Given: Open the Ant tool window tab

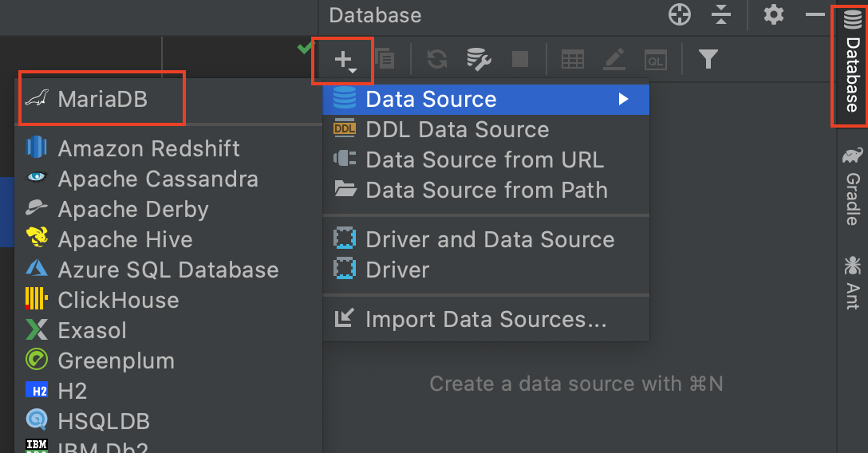Looking at the screenshot, I should (853, 282).
